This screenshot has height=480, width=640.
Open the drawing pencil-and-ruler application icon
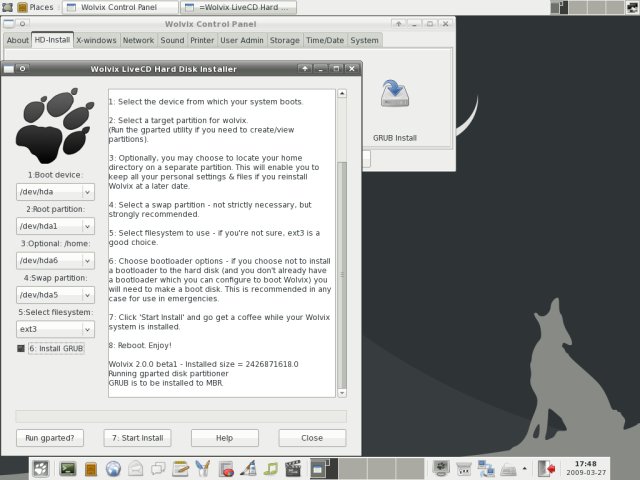tap(248, 469)
